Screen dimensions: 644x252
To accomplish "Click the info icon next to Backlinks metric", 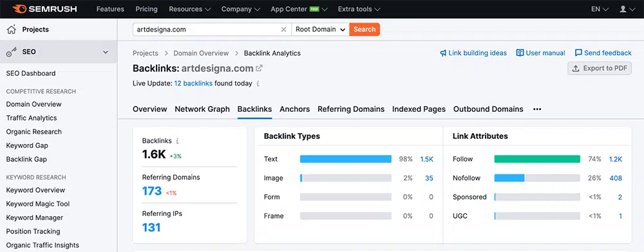I will (x=178, y=141).
